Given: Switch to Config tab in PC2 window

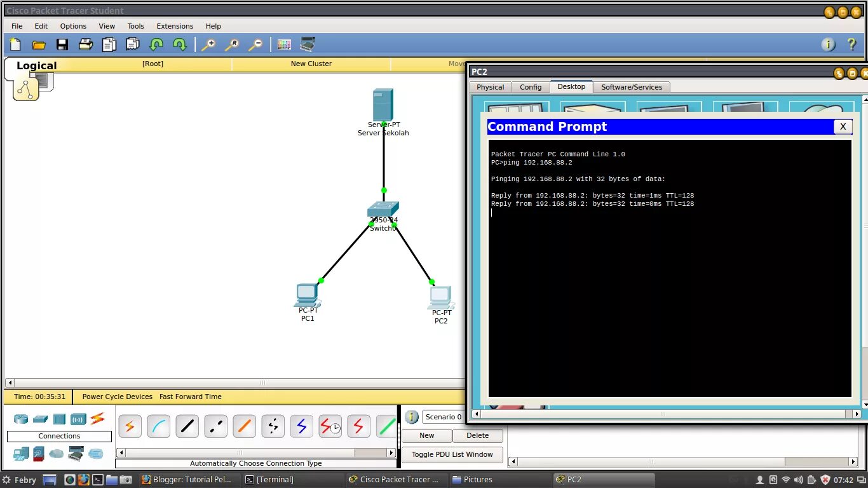Looking at the screenshot, I should (531, 87).
